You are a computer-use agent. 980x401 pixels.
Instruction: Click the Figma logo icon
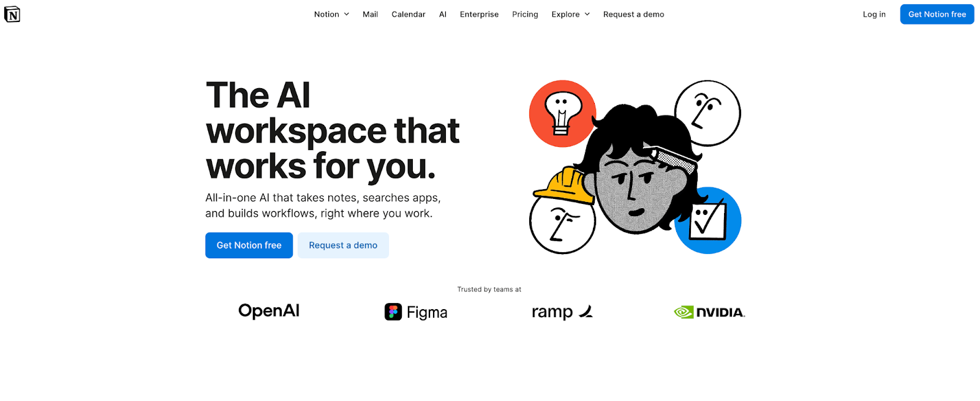[x=393, y=312]
